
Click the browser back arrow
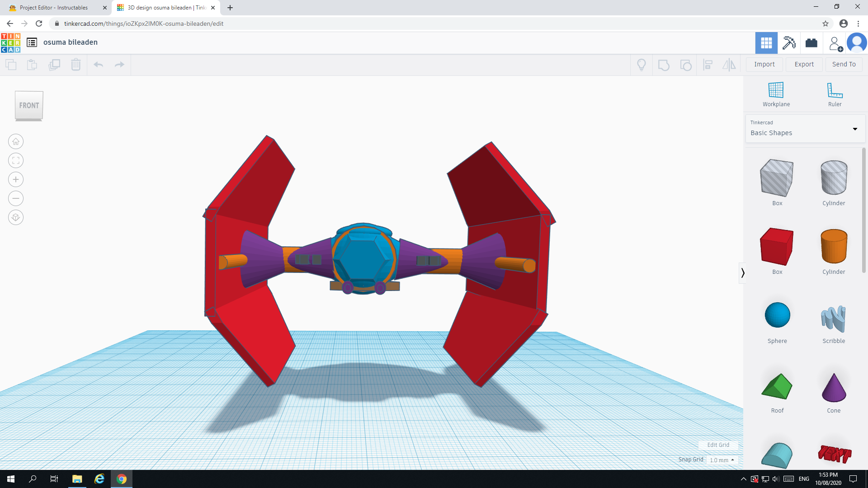click(x=10, y=23)
